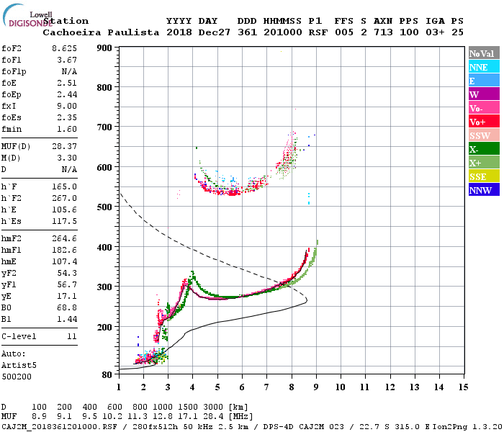This screenshot has width=504, height=432.
Task: Click the Artist5 auto-scaling label
Action: click(x=19, y=366)
